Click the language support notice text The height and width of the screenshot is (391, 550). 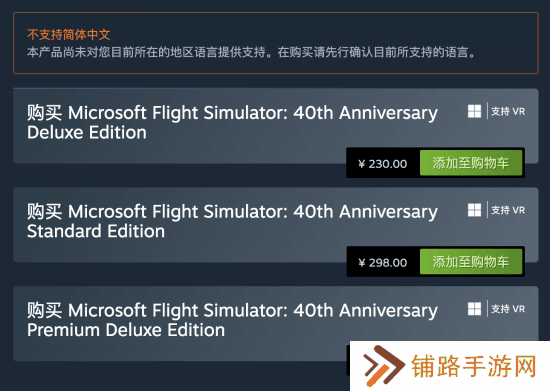[x=251, y=53]
